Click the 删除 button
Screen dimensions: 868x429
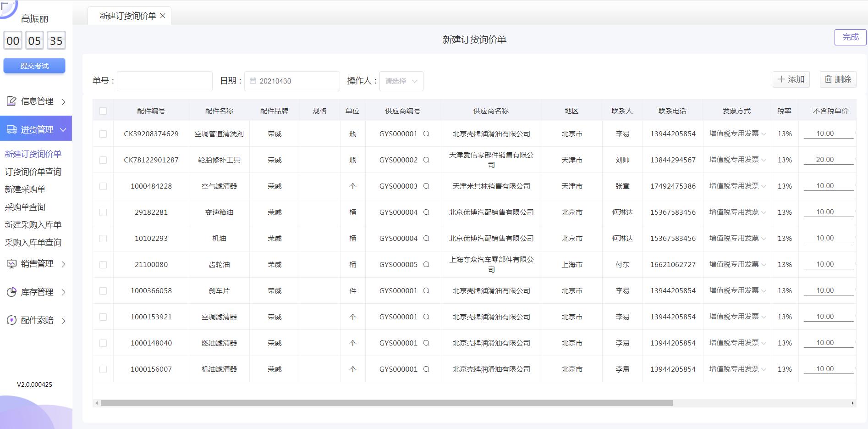838,79
